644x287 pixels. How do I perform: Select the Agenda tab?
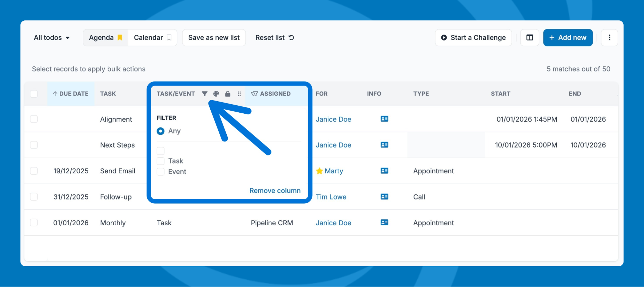105,38
